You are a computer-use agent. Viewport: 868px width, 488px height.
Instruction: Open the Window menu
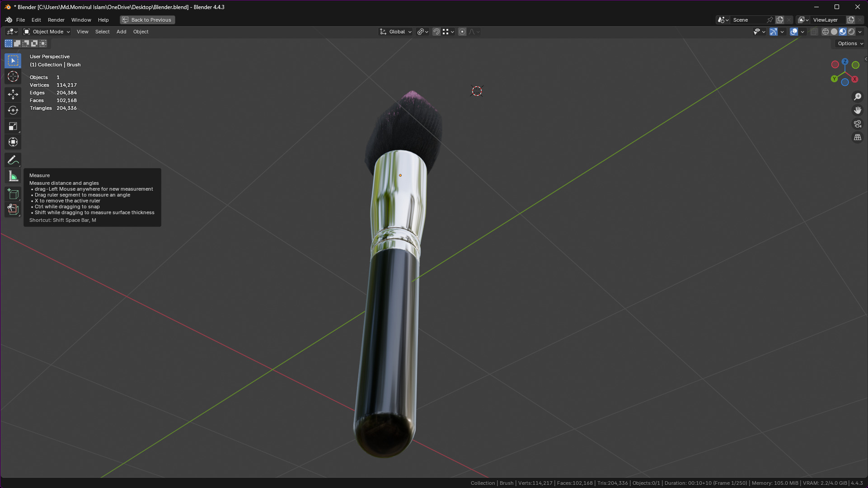point(81,20)
